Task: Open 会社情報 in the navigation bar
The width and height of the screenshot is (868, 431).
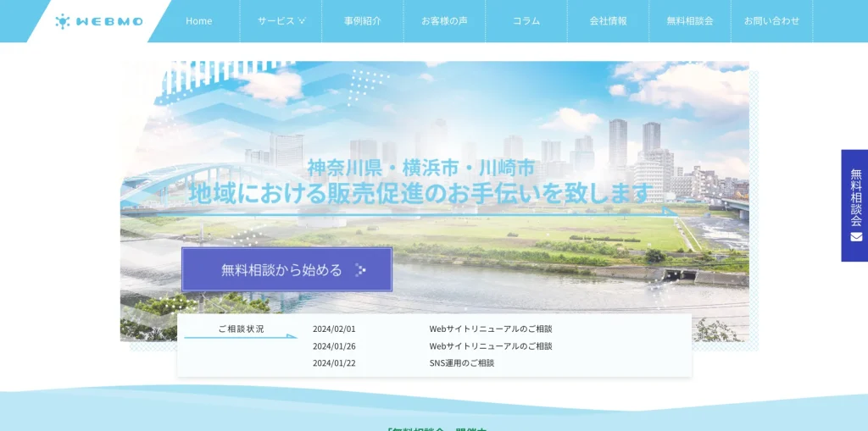Action: pyautogui.click(x=609, y=21)
